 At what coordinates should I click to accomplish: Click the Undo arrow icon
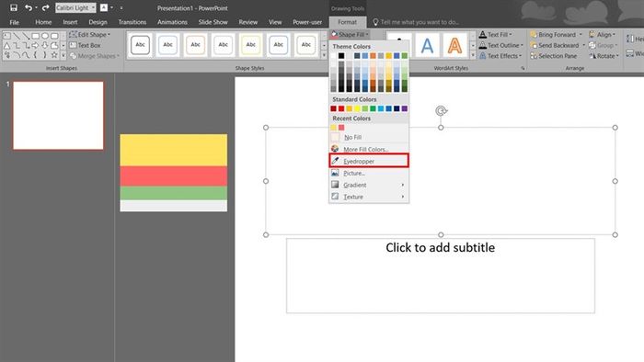pyautogui.click(x=28, y=7)
